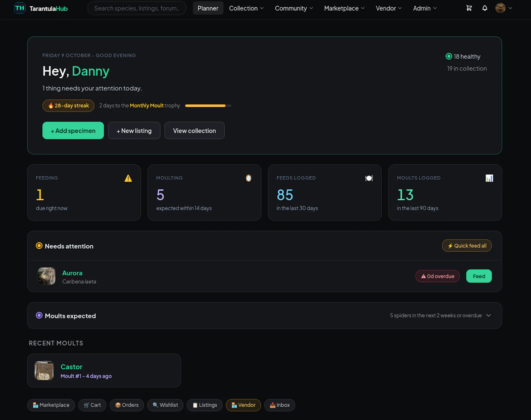Viewport: 531px width, 420px height.
Task: Open the account dropdown chevron
Action: click(x=510, y=8)
